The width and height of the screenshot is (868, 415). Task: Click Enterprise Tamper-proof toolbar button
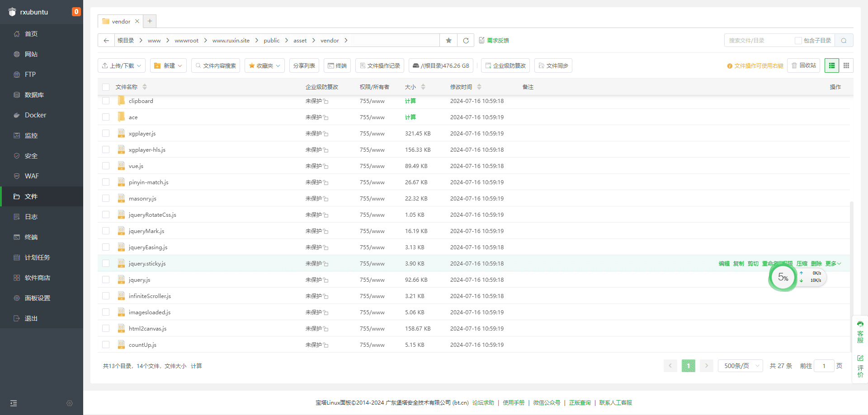coord(505,65)
